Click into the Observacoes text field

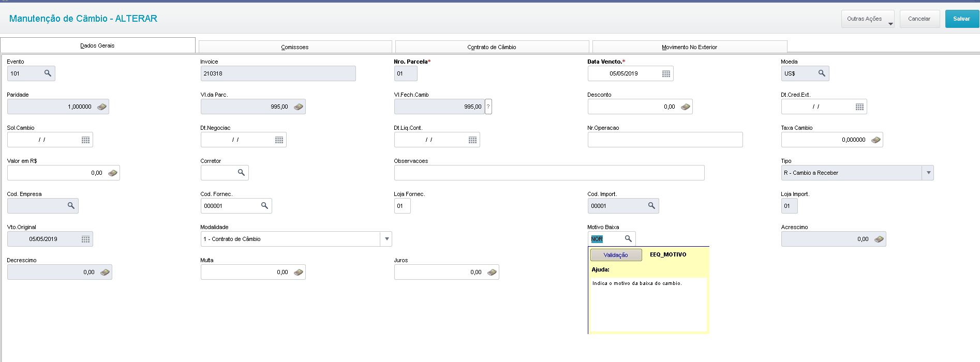[548, 173]
